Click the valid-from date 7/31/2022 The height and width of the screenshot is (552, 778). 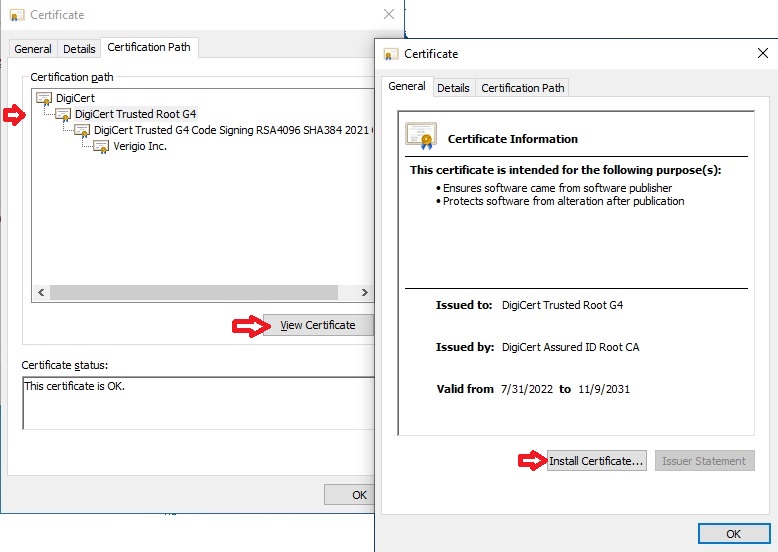tap(526, 389)
